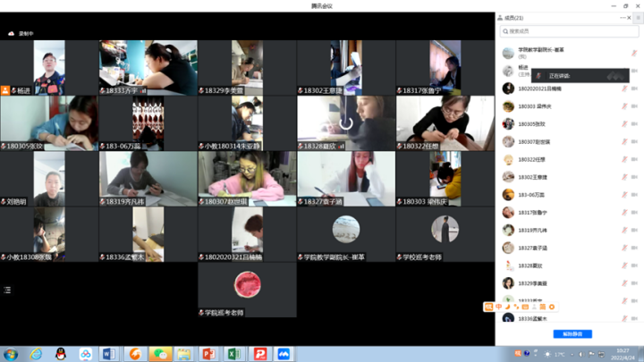Select the 180322 video tile
This screenshot has width=644, height=362.
[445, 123]
